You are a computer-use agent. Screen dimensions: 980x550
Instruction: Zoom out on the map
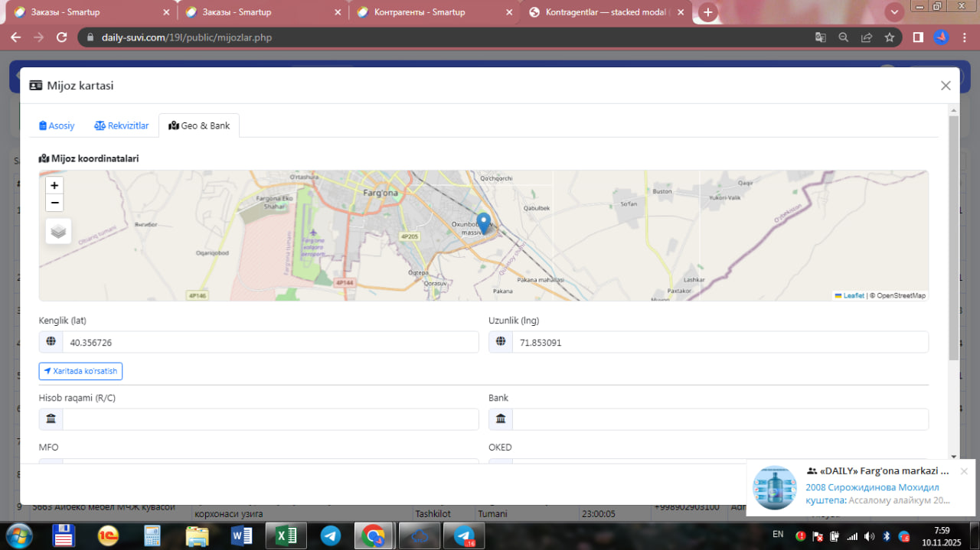coord(54,203)
